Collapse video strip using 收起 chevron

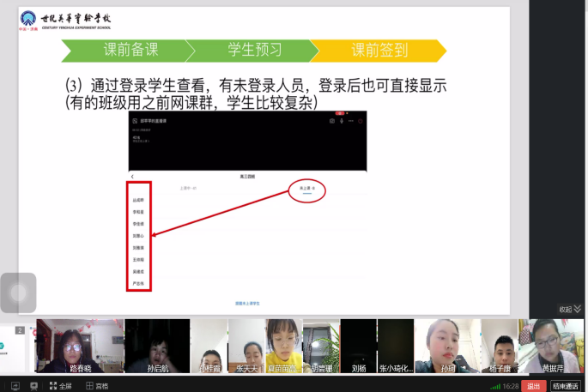pyautogui.click(x=570, y=310)
